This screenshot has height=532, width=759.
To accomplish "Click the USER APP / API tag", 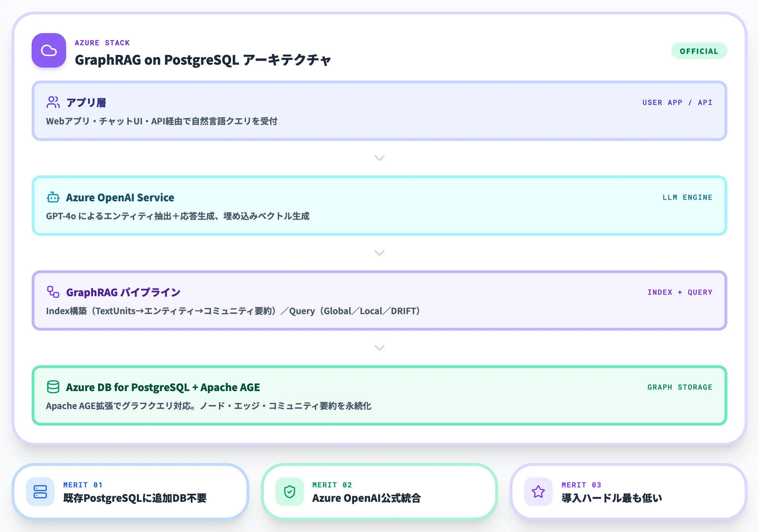I will tap(677, 102).
